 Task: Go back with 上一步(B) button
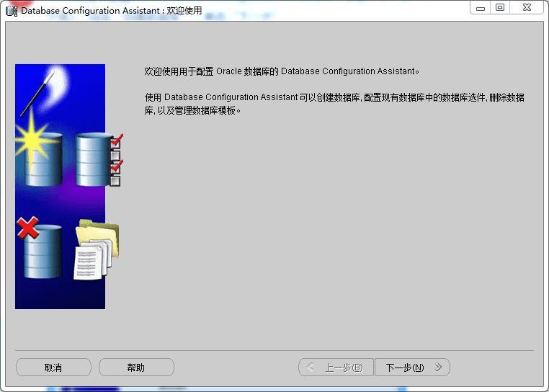[x=336, y=367]
